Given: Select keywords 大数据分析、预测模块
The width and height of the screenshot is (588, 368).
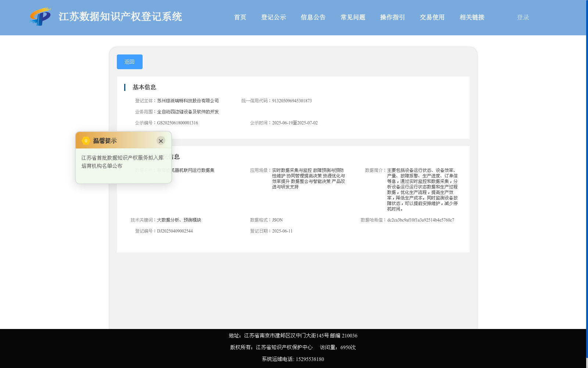Looking at the screenshot, I should (x=179, y=220).
